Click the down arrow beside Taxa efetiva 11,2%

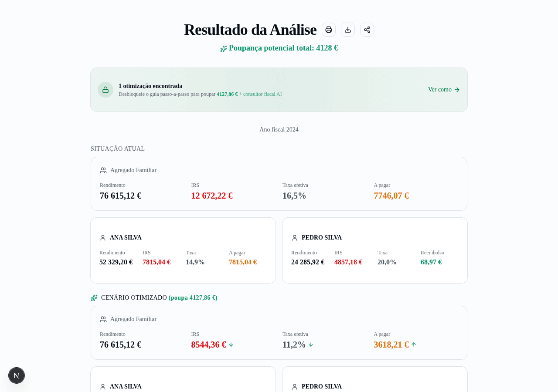click(311, 345)
